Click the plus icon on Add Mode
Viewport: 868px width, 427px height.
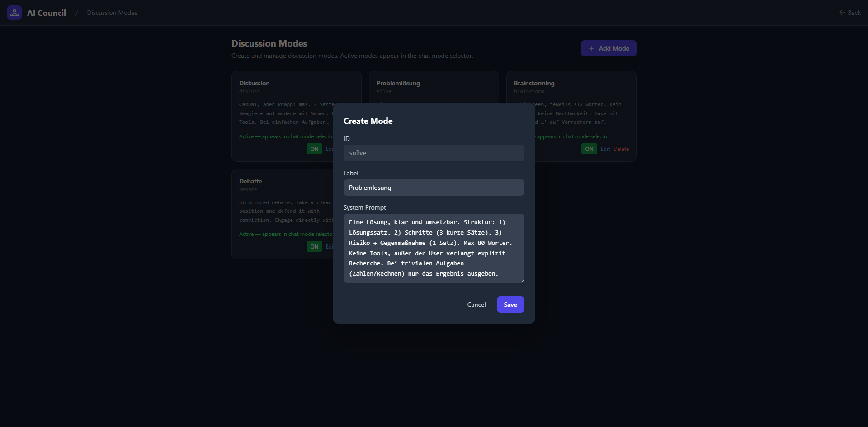[591, 48]
